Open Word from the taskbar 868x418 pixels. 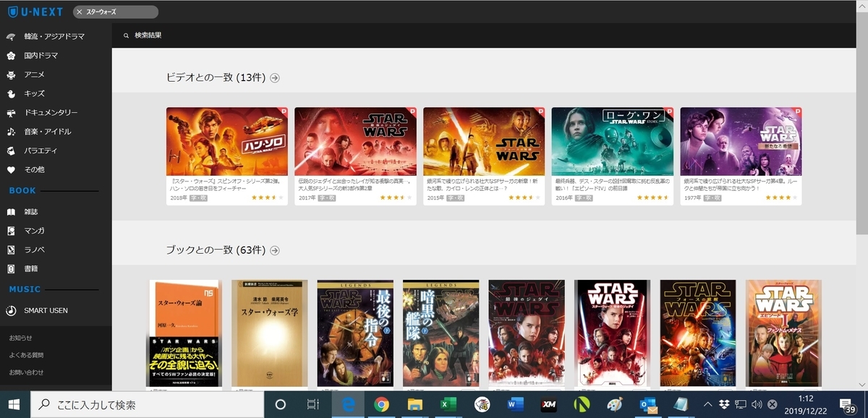pyautogui.click(x=515, y=404)
